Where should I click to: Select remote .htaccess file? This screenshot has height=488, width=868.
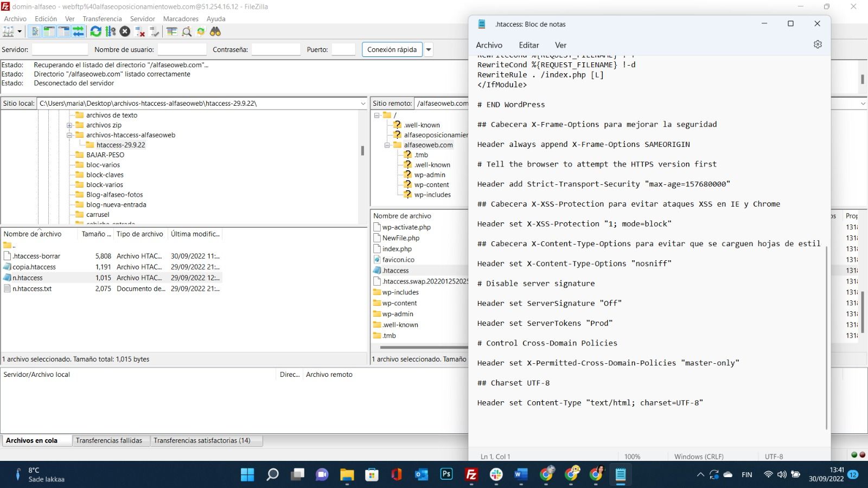coord(395,271)
